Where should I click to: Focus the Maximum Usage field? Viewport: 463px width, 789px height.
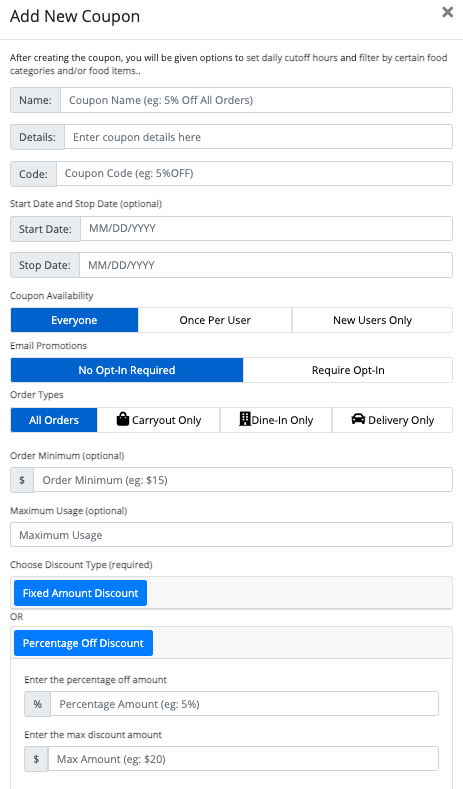pos(232,534)
